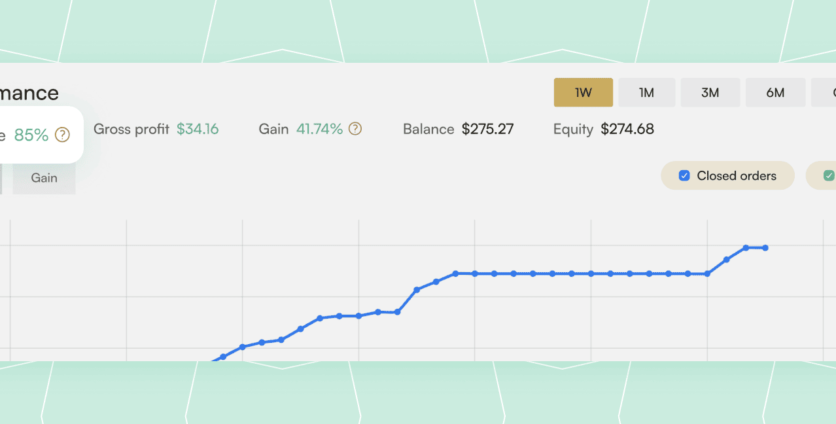Switch chart to the Gain view
This screenshot has height=424, width=836.
coord(44,178)
